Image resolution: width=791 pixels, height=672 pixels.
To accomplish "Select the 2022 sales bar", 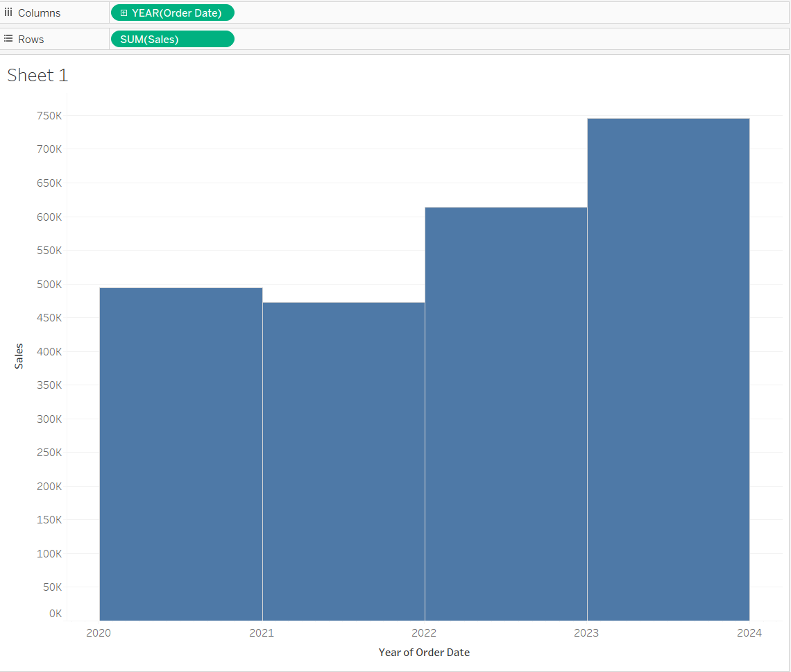I will (x=506, y=414).
